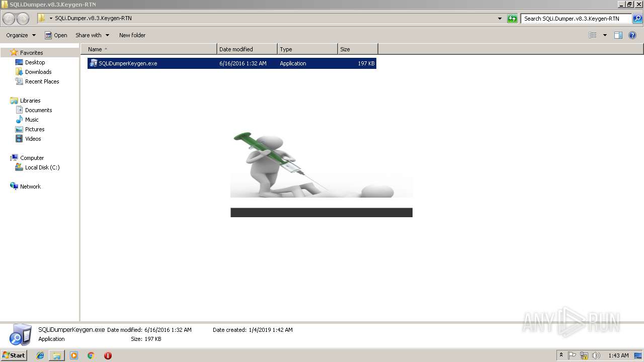Click the dark progress bar below the image
The width and height of the screenshot is (644, 362).
(x=321, y=213)
